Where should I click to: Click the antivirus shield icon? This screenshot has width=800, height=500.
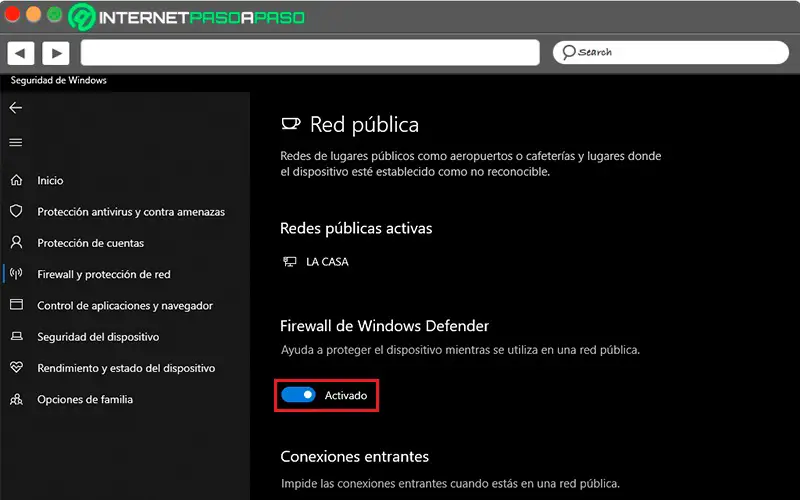point(16,211)
